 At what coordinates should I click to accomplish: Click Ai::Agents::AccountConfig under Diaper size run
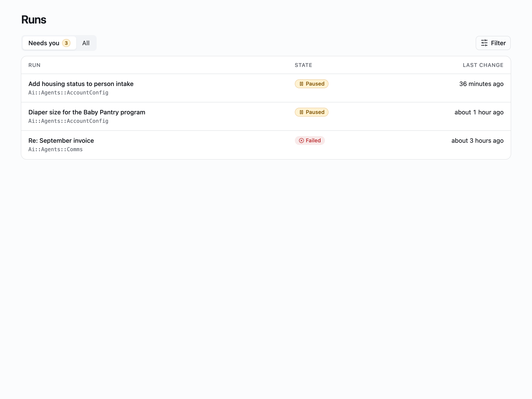(x=68, y=121)
